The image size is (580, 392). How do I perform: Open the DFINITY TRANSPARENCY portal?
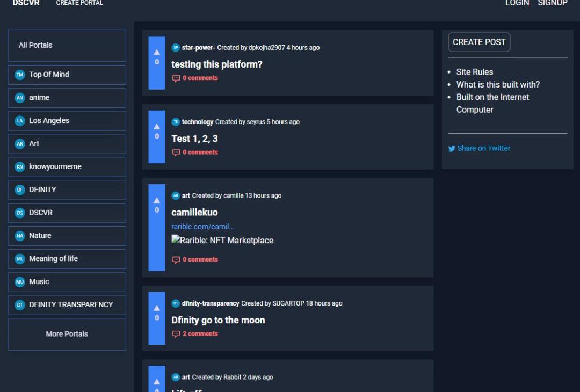pos(71,304)
